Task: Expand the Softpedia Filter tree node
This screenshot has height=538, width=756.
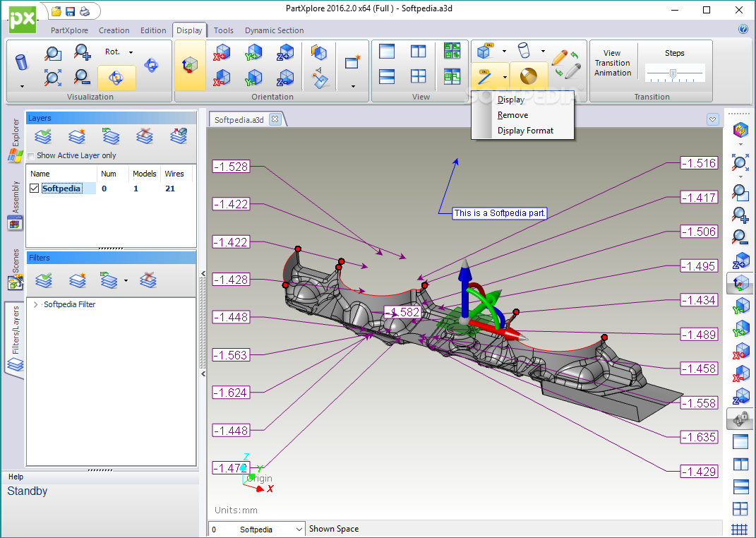Action: tap(35, 304)
